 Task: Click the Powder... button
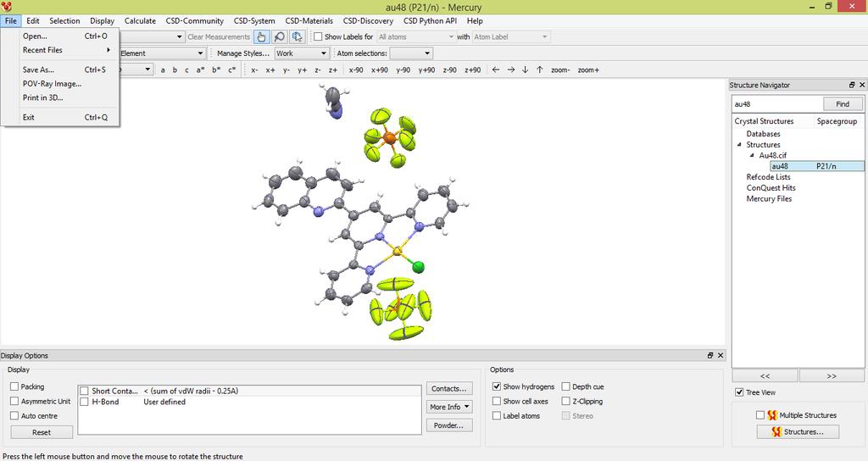click(x=449, y=425)
